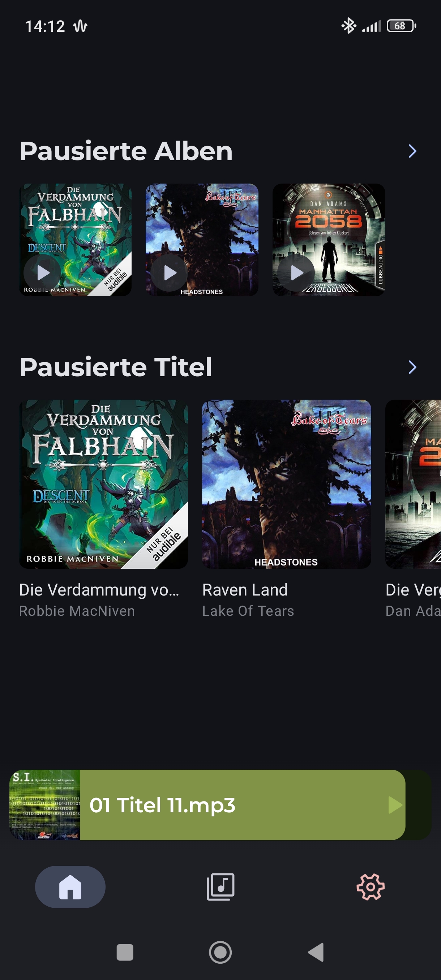Play the Manhattan 2058 album
The image size is (441, 980).
(x=296, y=273)
